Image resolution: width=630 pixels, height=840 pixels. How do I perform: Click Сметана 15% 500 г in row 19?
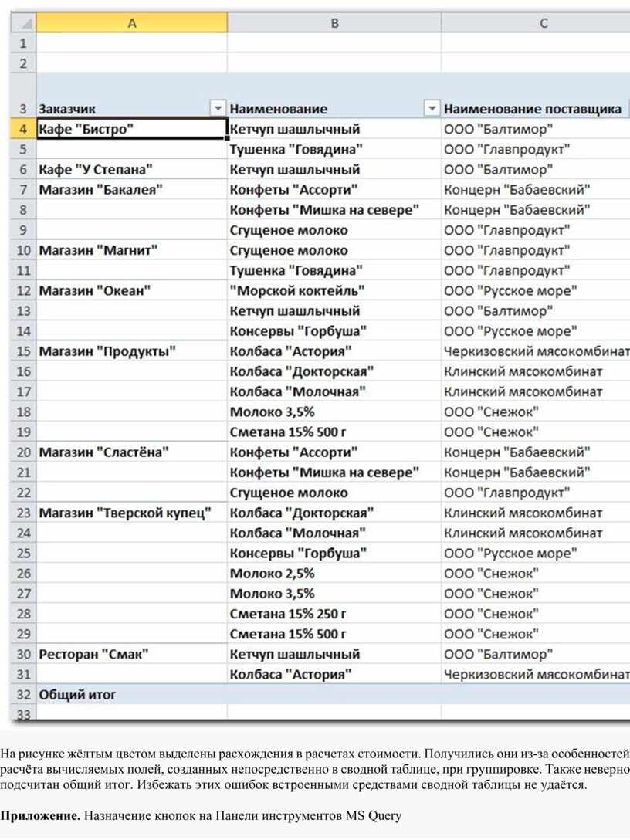(x=334, y=432)
